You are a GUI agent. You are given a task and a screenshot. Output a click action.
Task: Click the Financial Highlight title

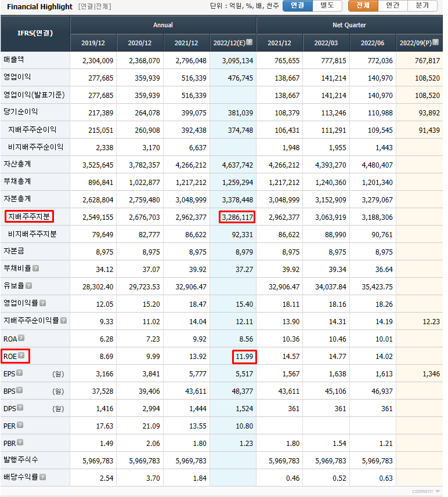39,6
